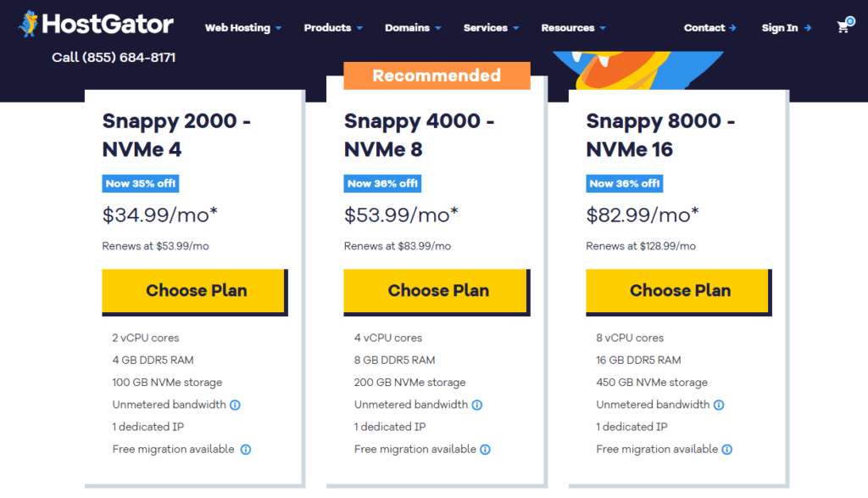Choose Plan for Snappy 8000 NVMe 16
The width and height of the screenshot is (868, 498).
pos(678,290)
